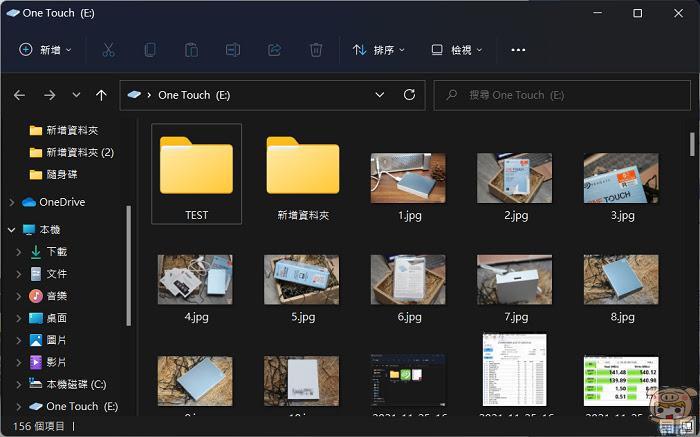
Task: Open 桌面 desktop in sidebar
Action: coord(48,318)
